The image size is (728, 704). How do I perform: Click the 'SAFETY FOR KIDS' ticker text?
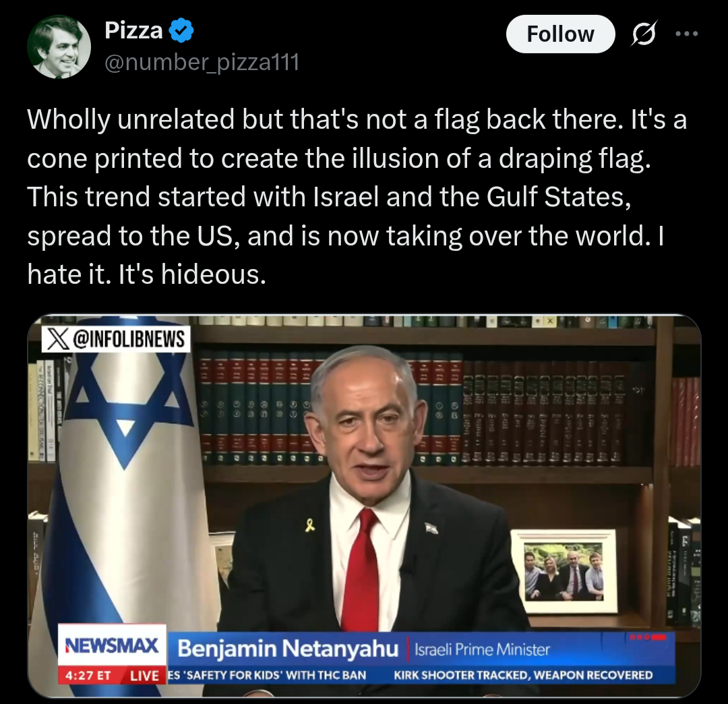(x=266, y=675)
